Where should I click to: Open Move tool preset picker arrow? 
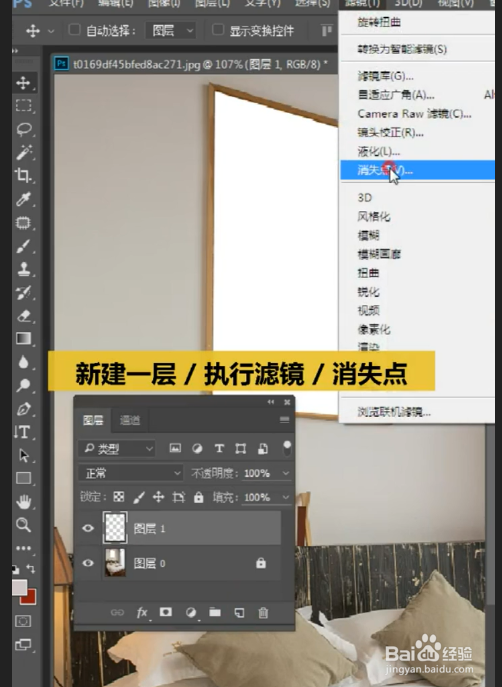pyautogui.click(x=51, y=31)
